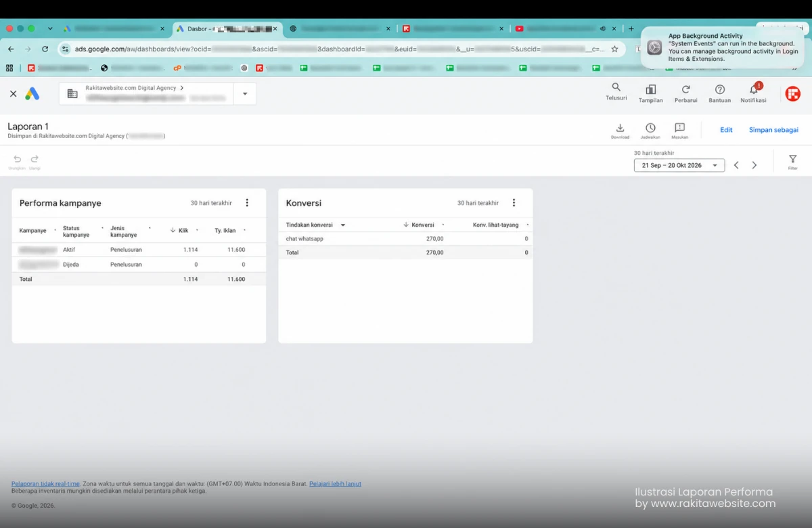Click Konversi card title
Viewport: 812px width, 528px height.
click(304, 203)
